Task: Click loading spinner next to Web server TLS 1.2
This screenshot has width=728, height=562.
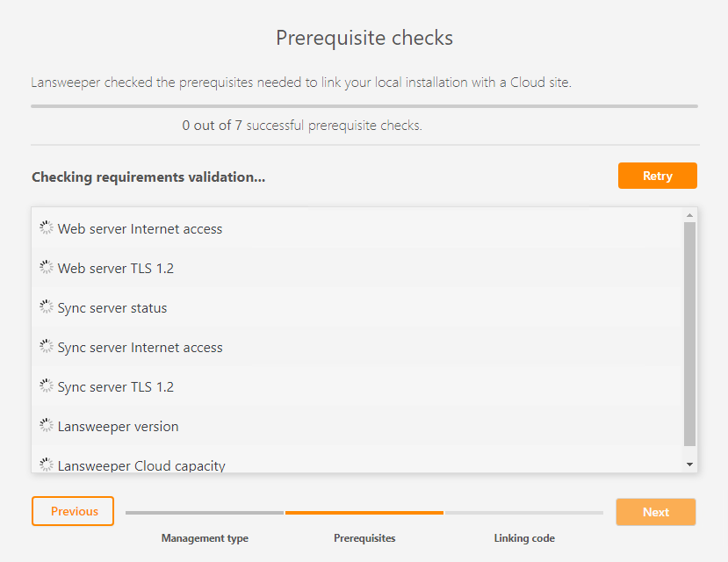Action: pyautogui.click(x=47, y=267)
